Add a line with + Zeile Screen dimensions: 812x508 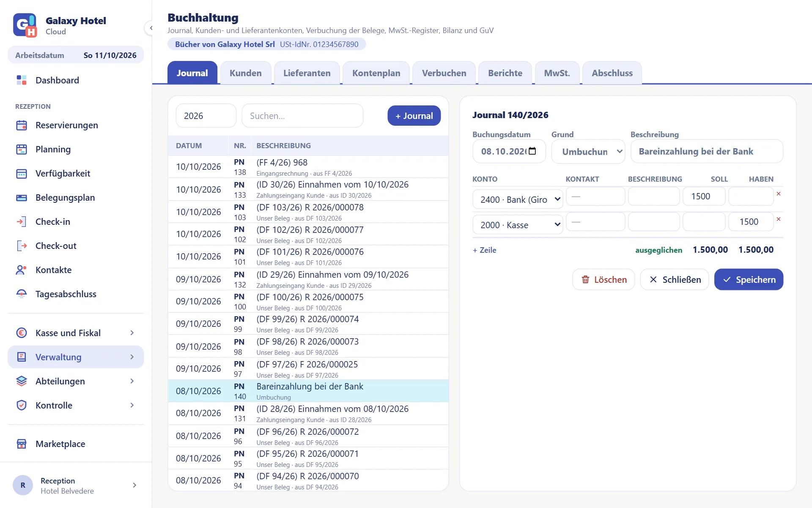pyautogui.click(x=485, y=250)
